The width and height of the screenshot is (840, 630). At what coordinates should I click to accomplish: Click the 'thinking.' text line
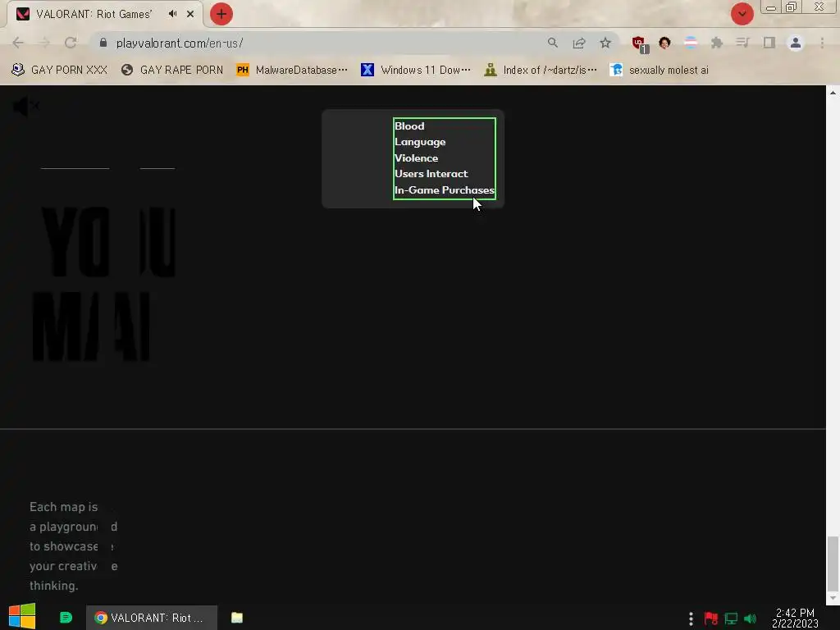(53, 586)
